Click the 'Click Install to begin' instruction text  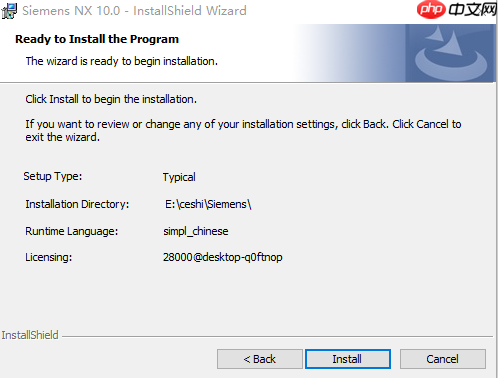pos(111,99)
